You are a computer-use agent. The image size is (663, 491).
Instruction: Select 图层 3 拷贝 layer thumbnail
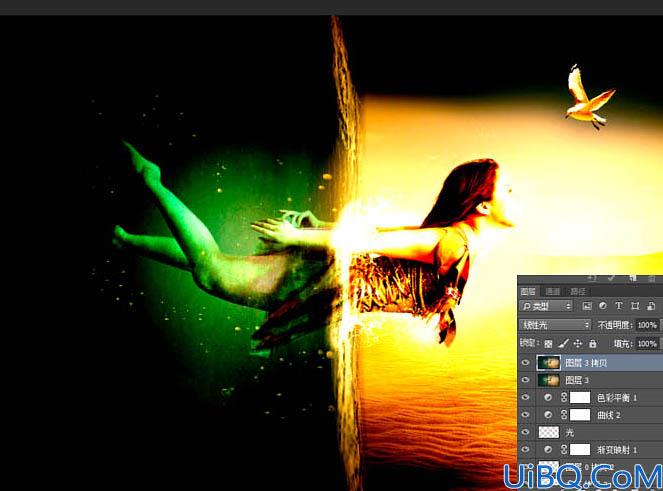(x=548, y=363)
